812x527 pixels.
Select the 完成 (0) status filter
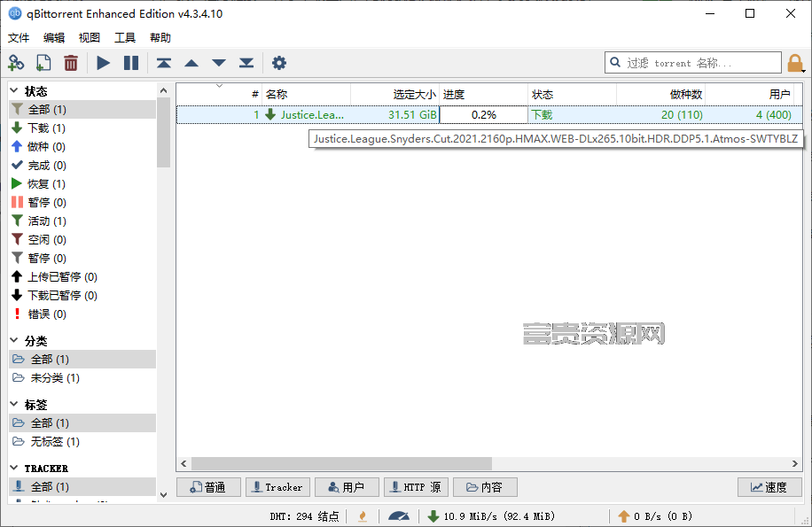point(82,166)
